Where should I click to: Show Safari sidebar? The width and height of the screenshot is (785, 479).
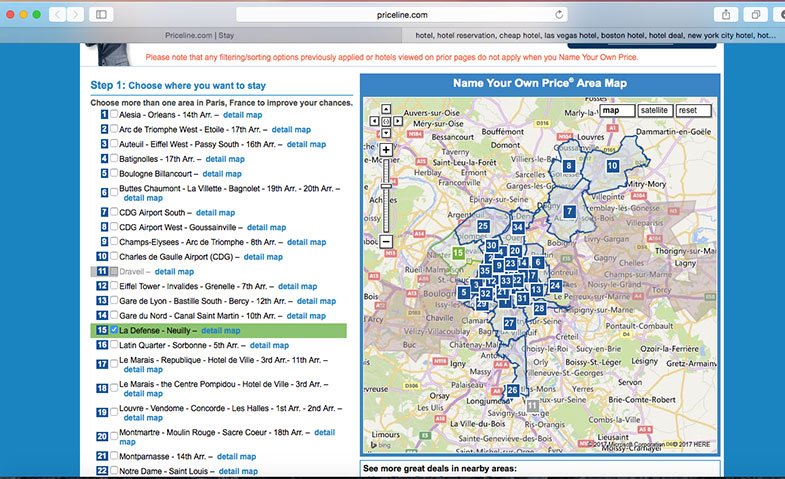pos(101,15)
